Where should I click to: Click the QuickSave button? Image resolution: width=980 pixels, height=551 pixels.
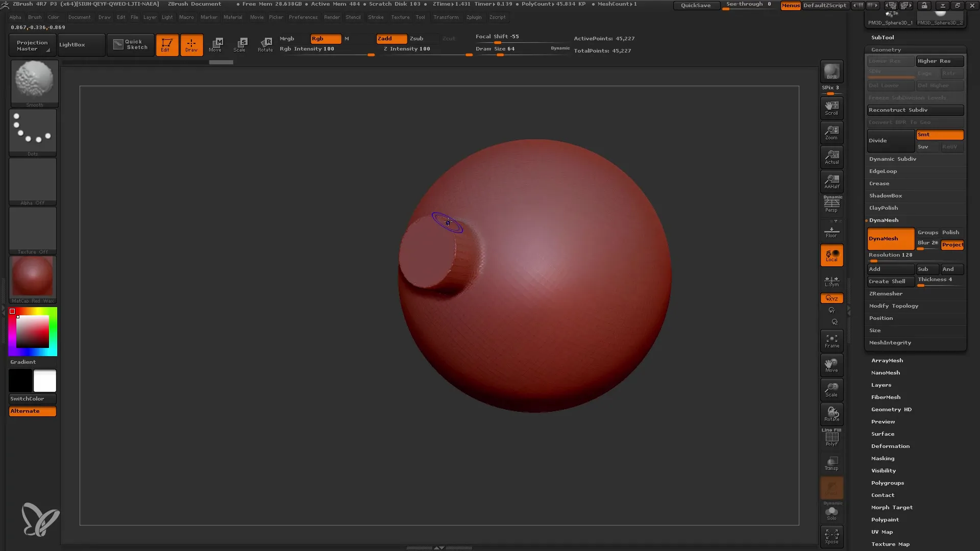pyautogui.click(x=696, y=5)
